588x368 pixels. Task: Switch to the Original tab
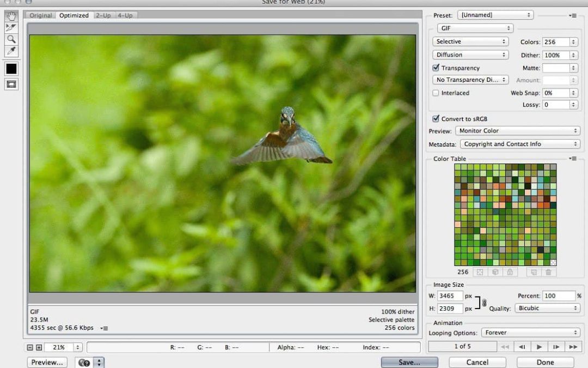(x=41, y=16)
